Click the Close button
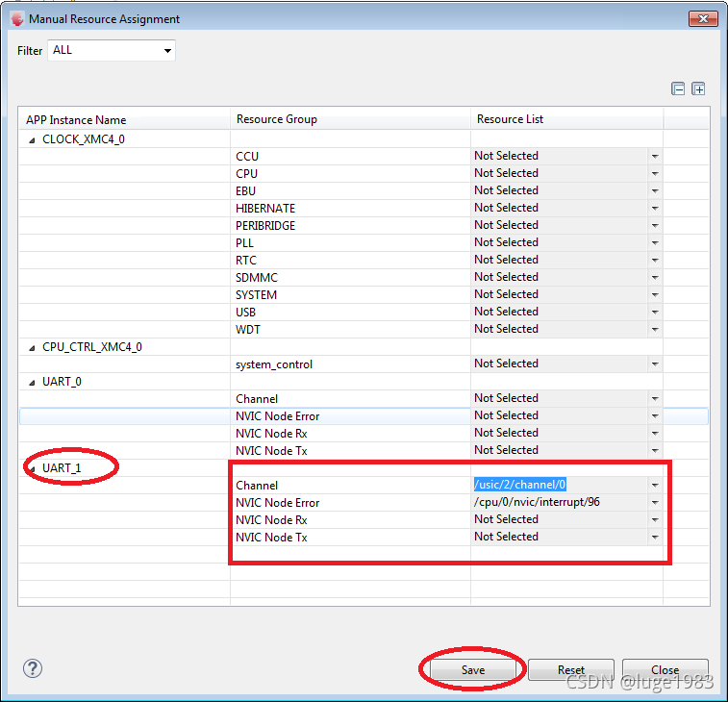This screenshot has height=702, width=728. 665,670
